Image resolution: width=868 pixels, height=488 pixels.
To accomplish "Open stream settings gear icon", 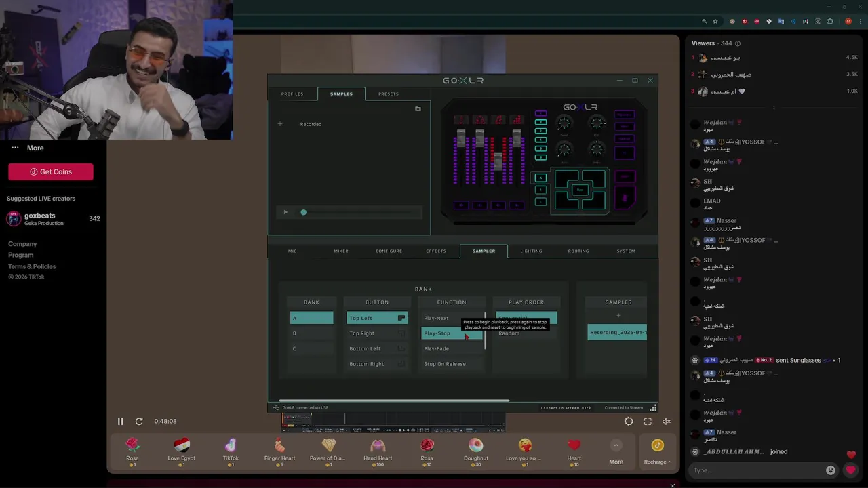I will [629, 422].
